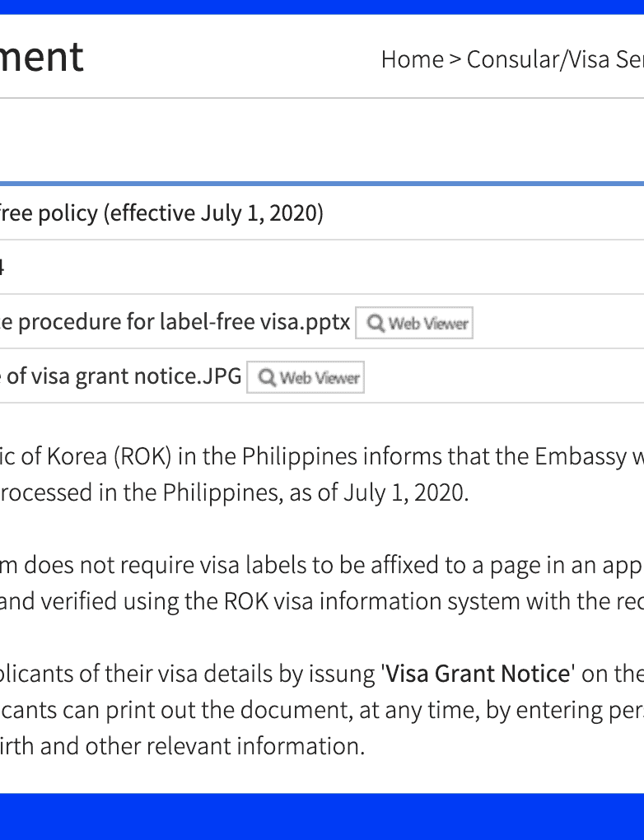Viewport: 644px width, 840px height.
Task: Open Web Viewer for visa grant notice.JPG
Action: (x=306, y=378)
